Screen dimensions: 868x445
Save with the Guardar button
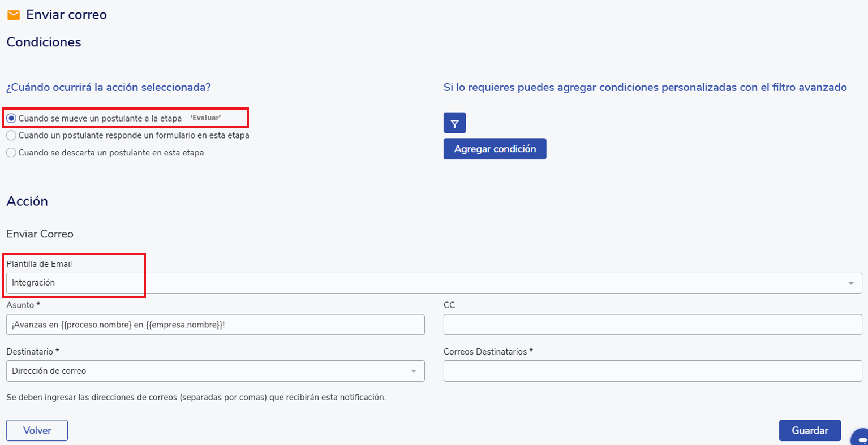(809, 430)
